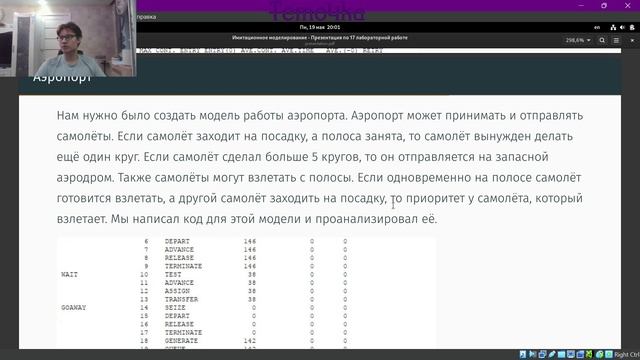Viewport: 640px width, 360px height.
Task: Select the 'TRANSFER' block in row 13
Action: pos(181,299)
